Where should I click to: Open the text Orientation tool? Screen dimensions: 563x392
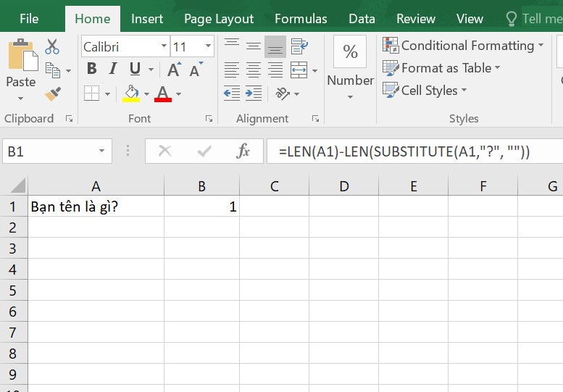coord(283,93)
